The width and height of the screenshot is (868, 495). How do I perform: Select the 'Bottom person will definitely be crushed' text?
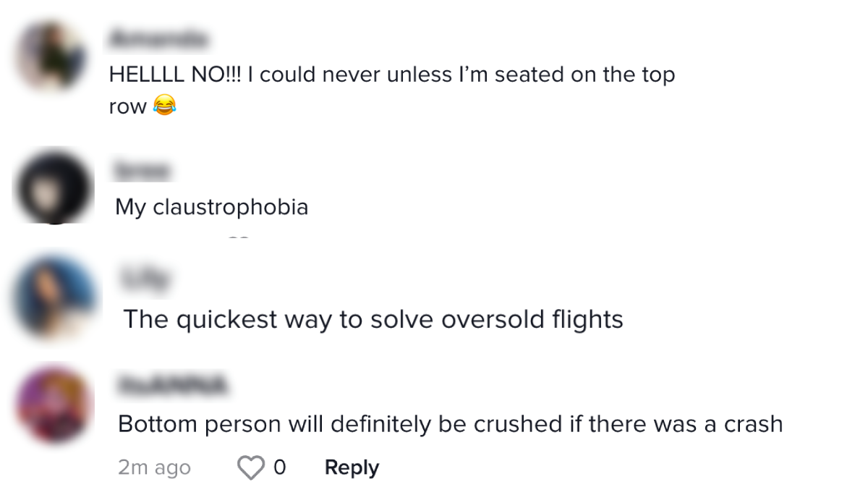point(450,424)
